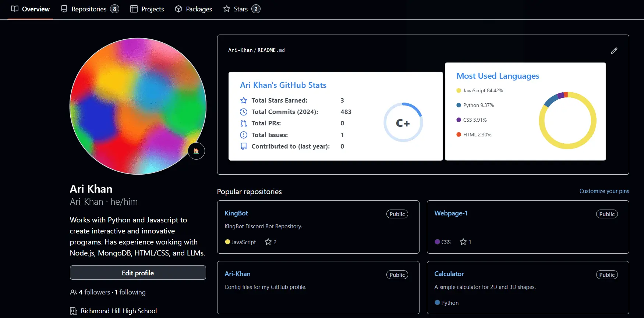Image resolution: width=644 pixels, height=318 pixels.
Task: Click the Total PRs pull request icon
Action: coord(244,124)
